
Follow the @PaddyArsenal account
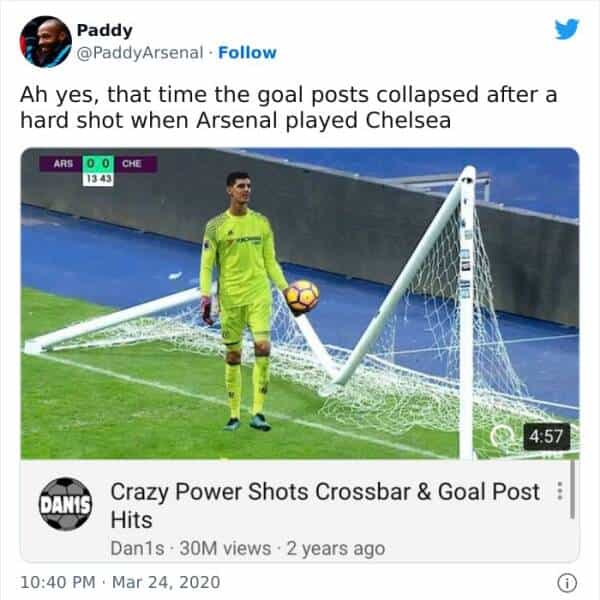pos(250,52)
